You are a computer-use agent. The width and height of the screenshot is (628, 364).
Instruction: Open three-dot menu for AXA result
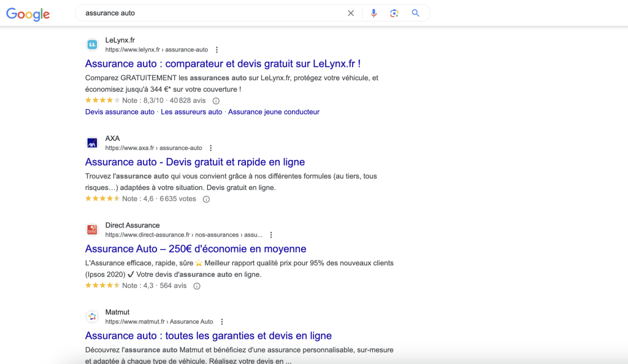(x=210, y=148)
